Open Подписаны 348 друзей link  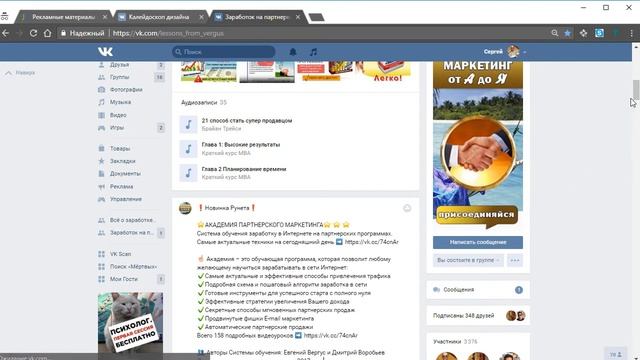click(463, 316)
